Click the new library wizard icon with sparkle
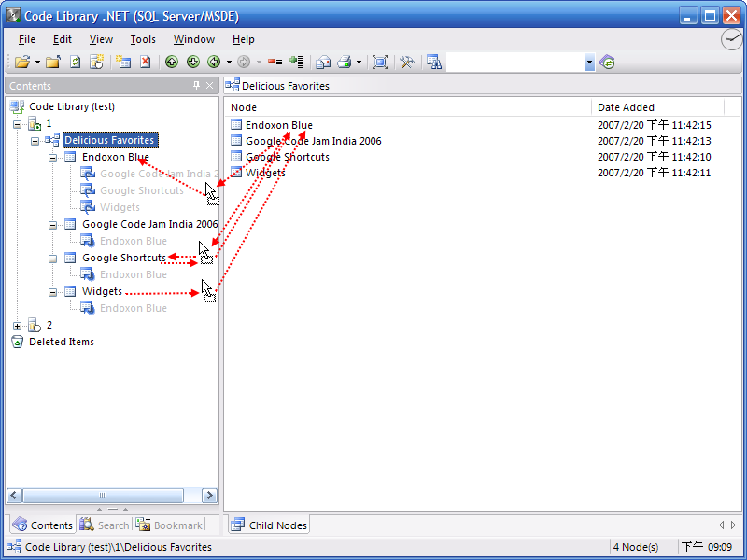Viewport: 747px width, 560px height. tap(97, 62)
